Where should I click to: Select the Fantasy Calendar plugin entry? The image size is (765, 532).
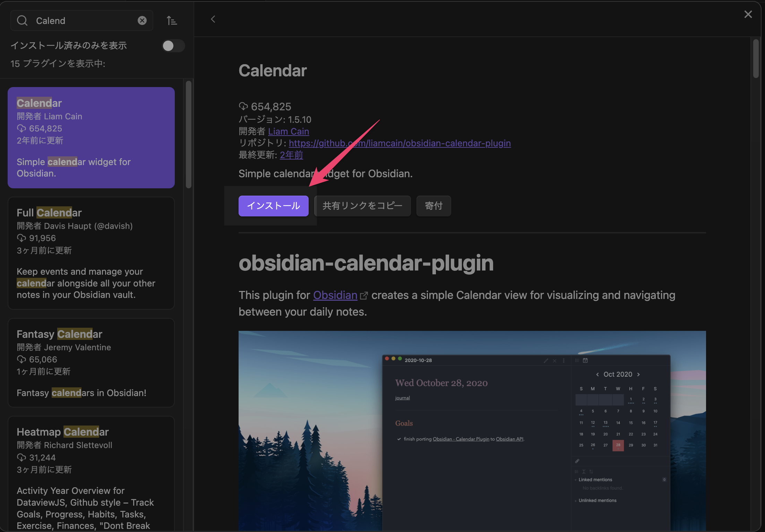91,362
